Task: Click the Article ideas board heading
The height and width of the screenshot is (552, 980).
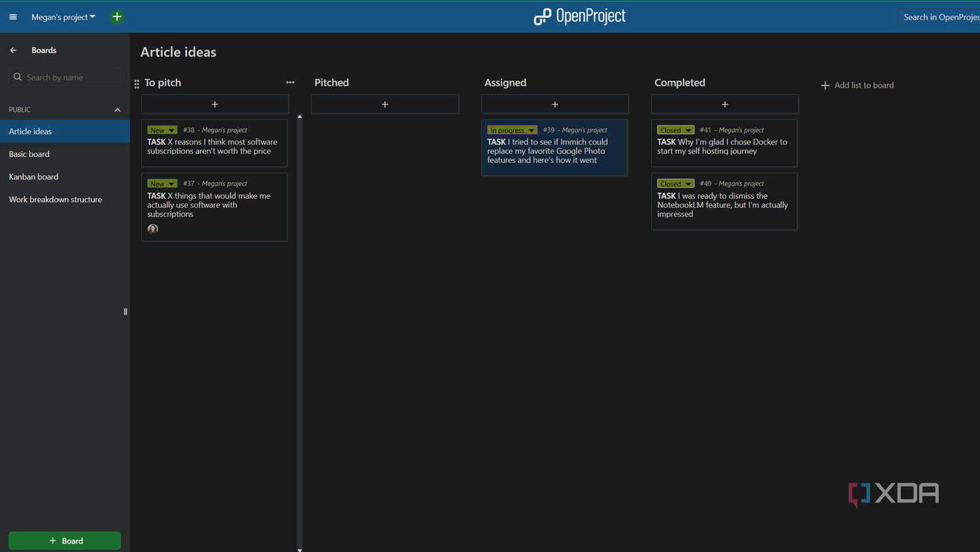Action: point(178,52)
